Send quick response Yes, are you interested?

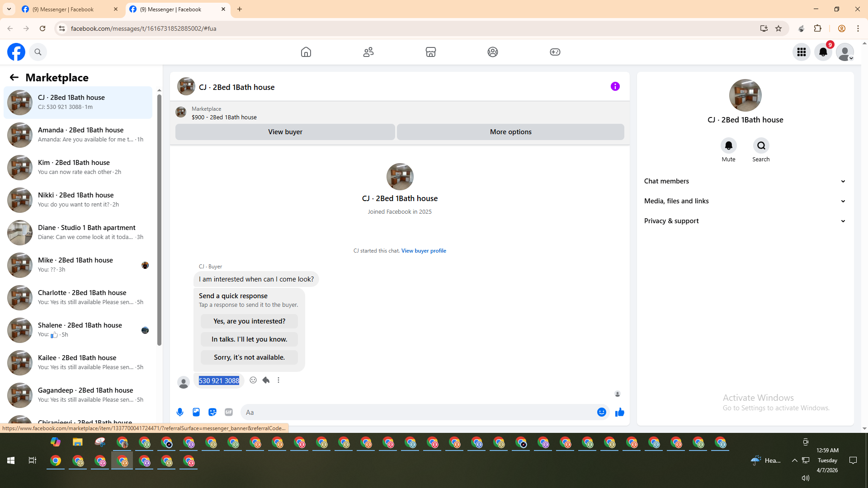(250, 321)
